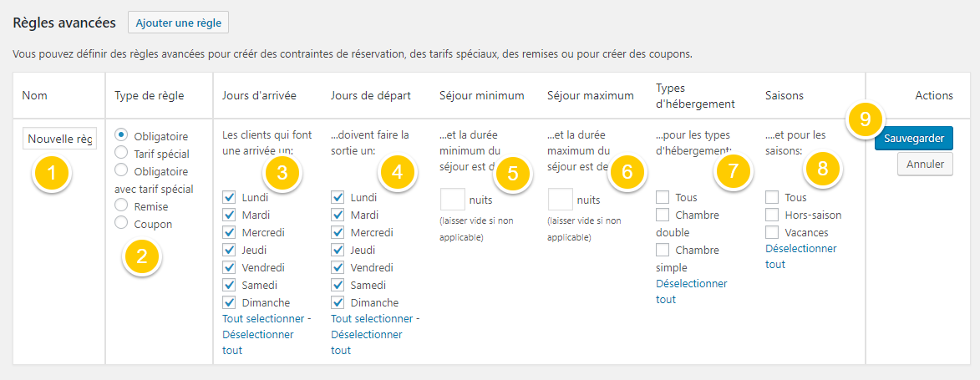Select the 'Remise' rule type
980x380 pixels.
(x=121, y=205)
